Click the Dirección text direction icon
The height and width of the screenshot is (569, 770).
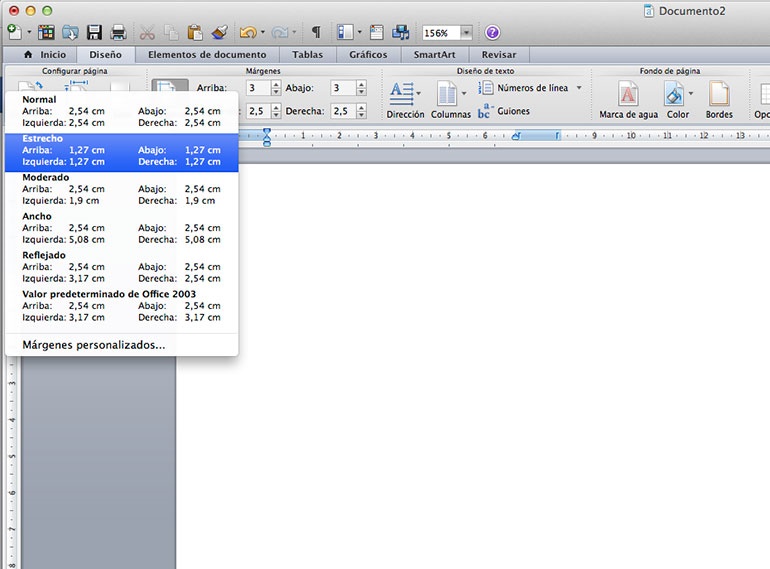tap(402, 93)
